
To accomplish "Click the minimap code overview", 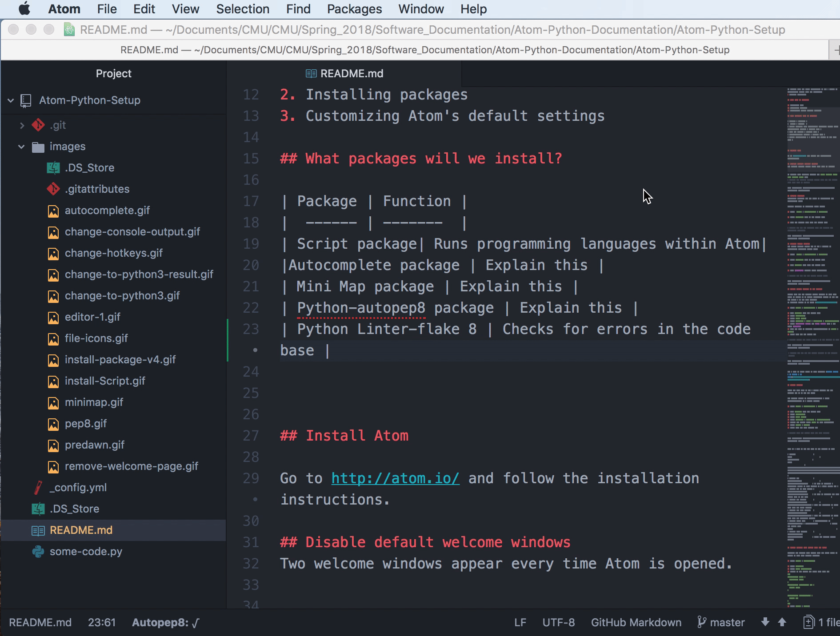I will 813,348.
